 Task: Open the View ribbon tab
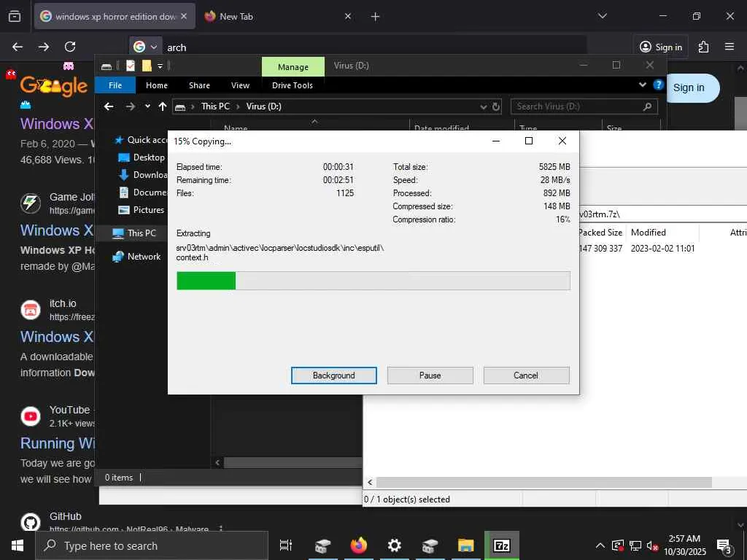click(240, 85)
